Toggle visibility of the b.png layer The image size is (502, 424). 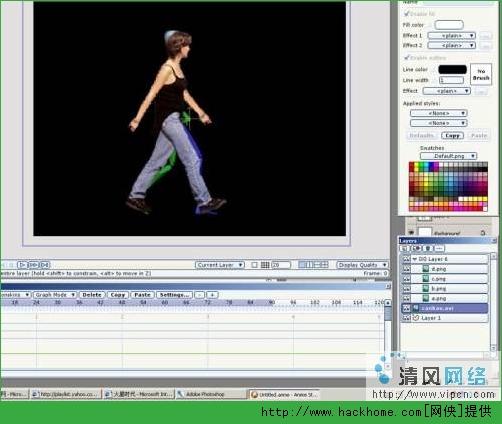[x=406, y=288]
